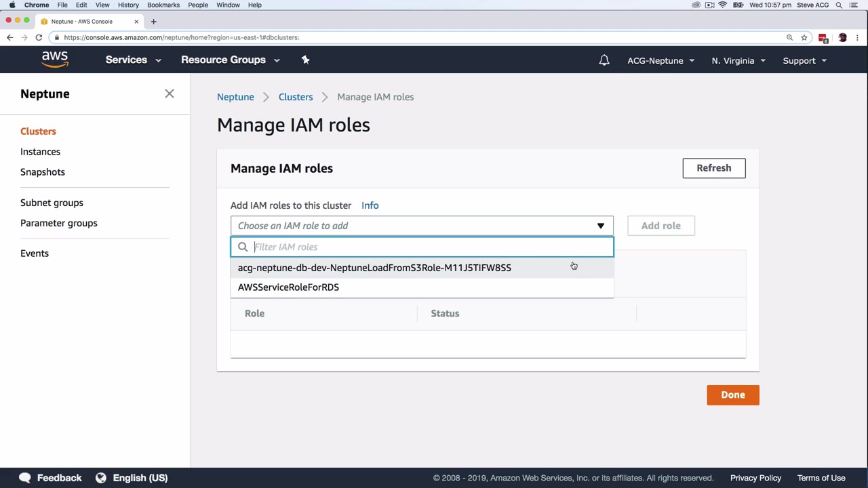Click the browser address bar URL
Image resolution: width=868 pixels, height=488 pixels.
(x=182, y=37)
